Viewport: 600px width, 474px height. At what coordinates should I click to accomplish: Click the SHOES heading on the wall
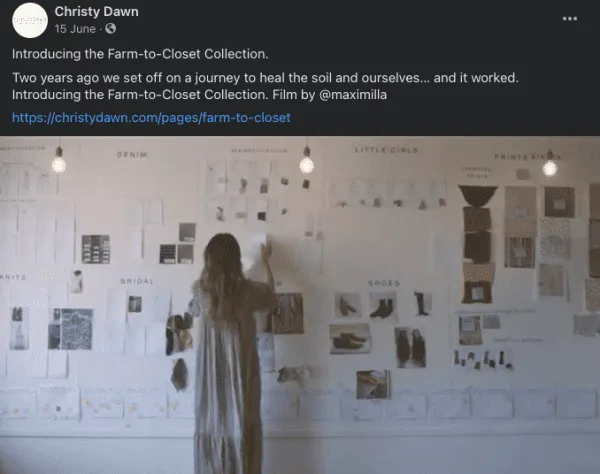tap(384, 283)
